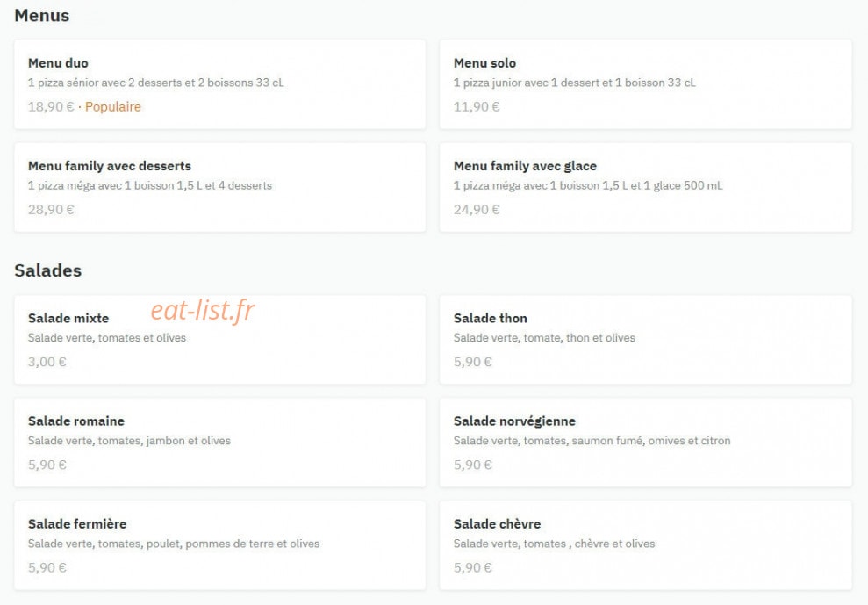Open the Salade romaine item
Image resolution: width=868 pixels, height=605 pixels.
click(219, 443)
